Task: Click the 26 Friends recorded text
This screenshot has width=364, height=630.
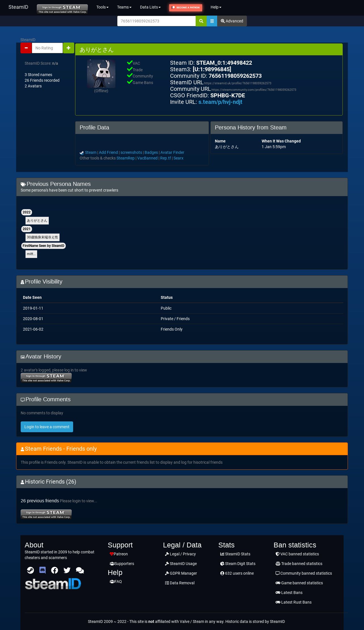Action: pyautogui.click(x=42, y=80)
